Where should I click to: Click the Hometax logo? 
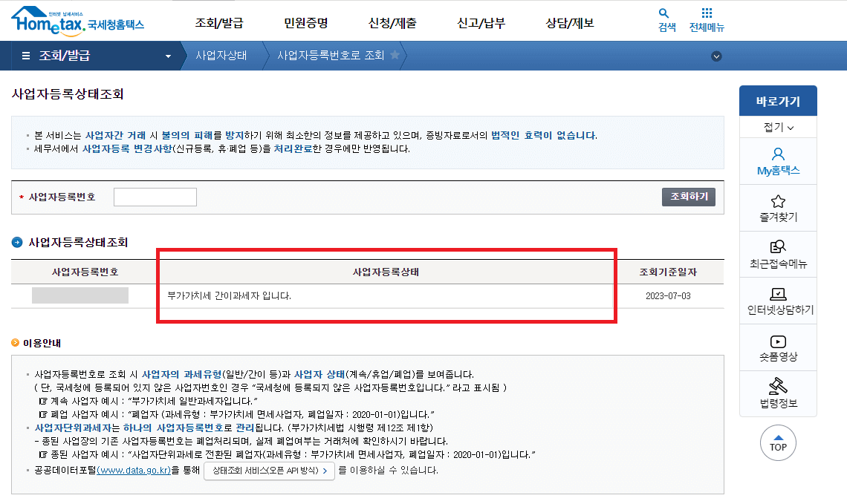(48, 20)
